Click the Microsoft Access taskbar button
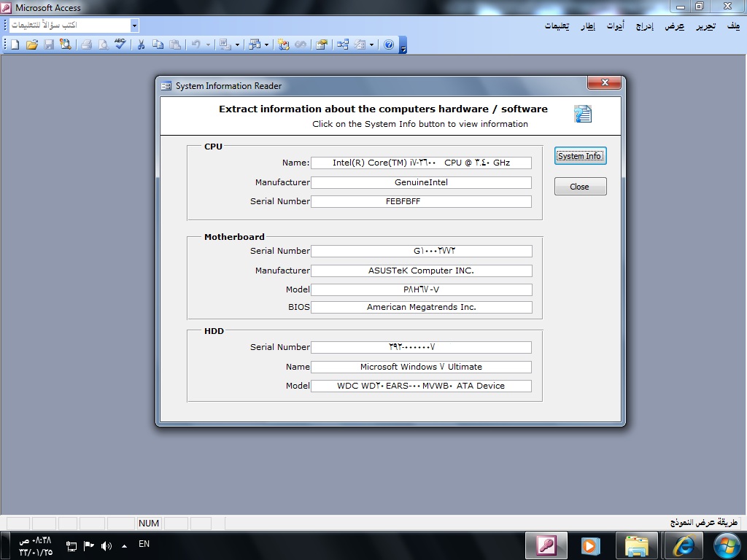 point(546,545)
